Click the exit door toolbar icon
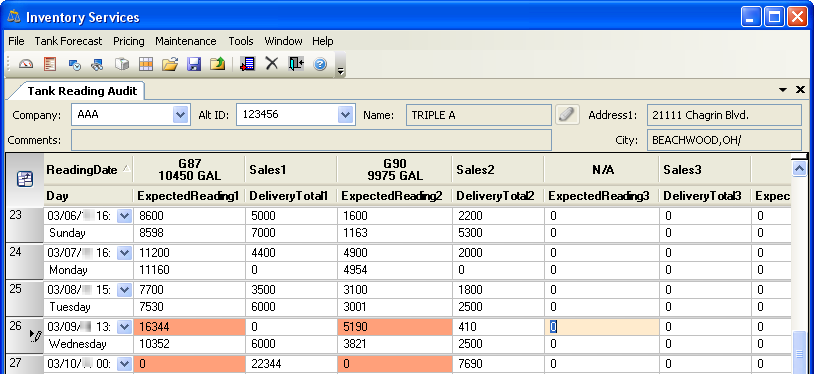The width and height of the screenshot is (814, 374). (296, 64)
